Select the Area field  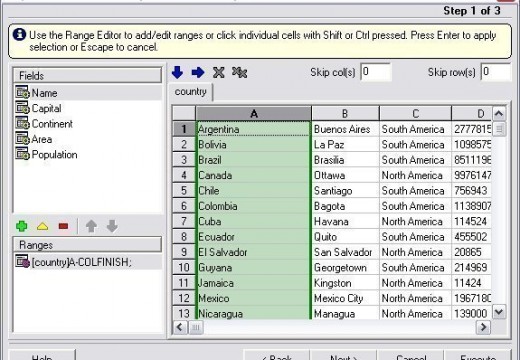pos(88,139)
